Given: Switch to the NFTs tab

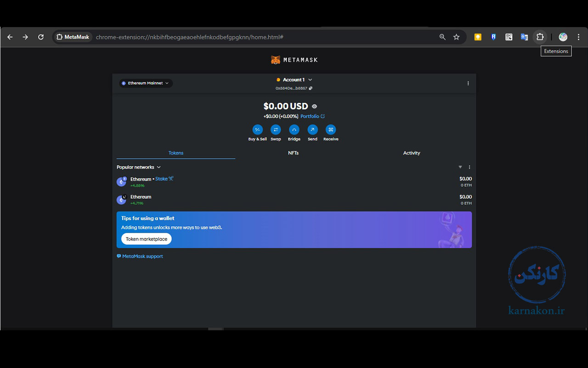Looking at the screenshot, I should [293, 153].
